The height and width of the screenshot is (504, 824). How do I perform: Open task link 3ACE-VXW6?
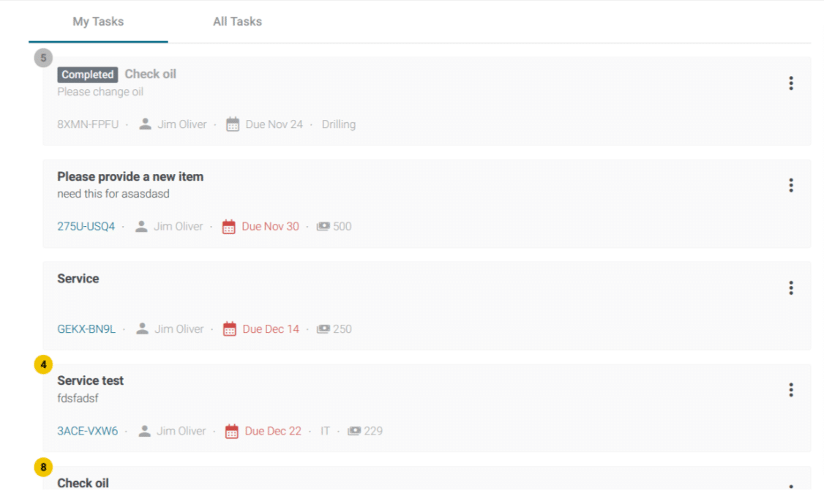pyautogui.click(x=88, y=431)
